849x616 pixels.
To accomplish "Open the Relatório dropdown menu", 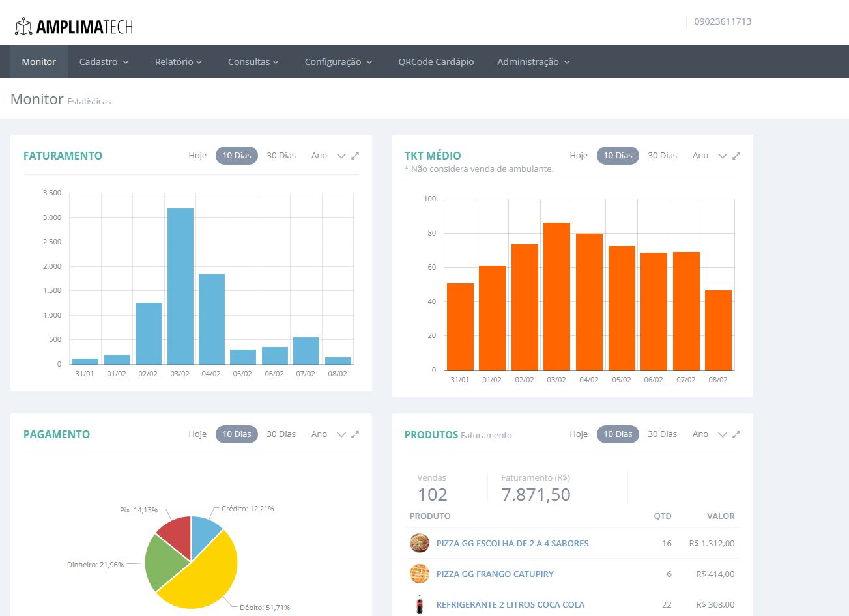I will click(179, 62).
